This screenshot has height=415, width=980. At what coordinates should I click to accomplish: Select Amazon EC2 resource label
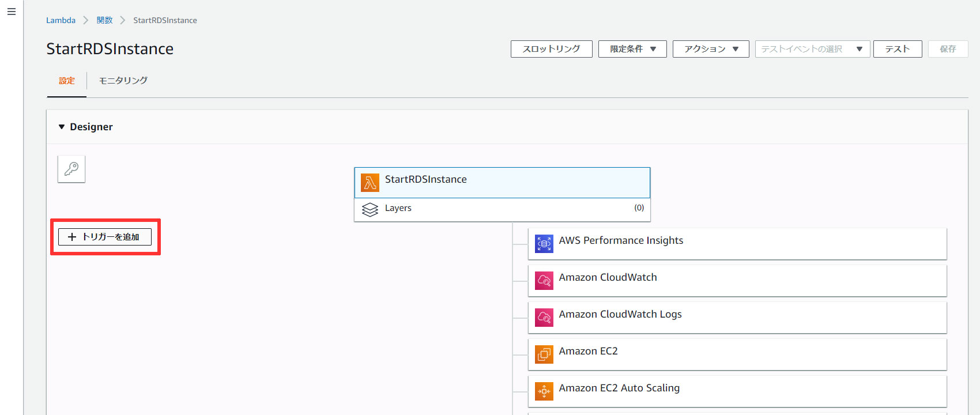(588, 351)
